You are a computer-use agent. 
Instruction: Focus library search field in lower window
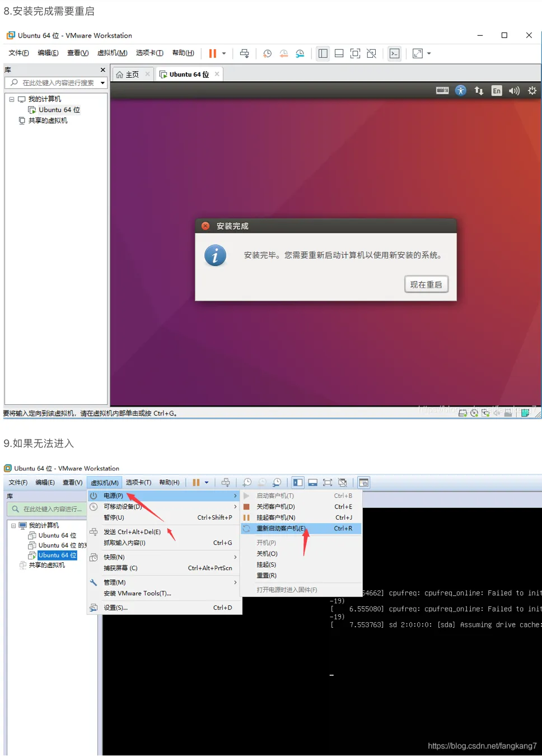48,509
